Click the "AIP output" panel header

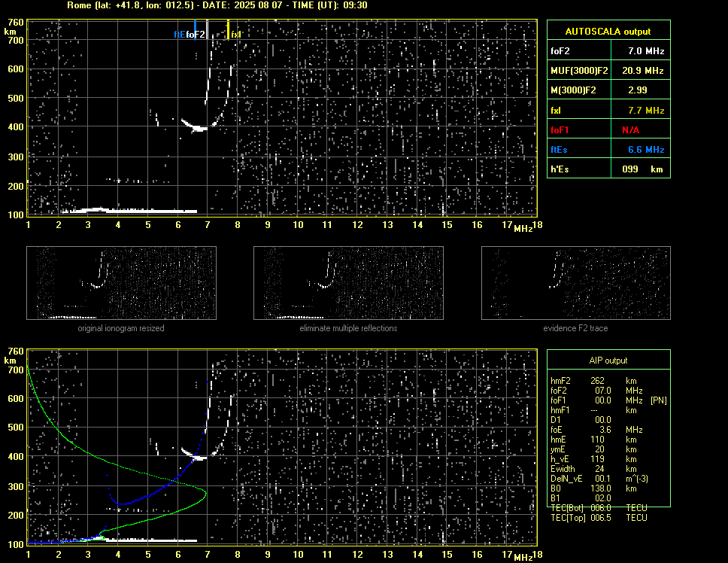point(608,361)
